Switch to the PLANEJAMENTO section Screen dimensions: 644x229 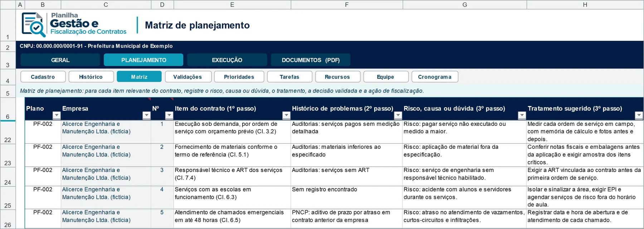point(143,60)
